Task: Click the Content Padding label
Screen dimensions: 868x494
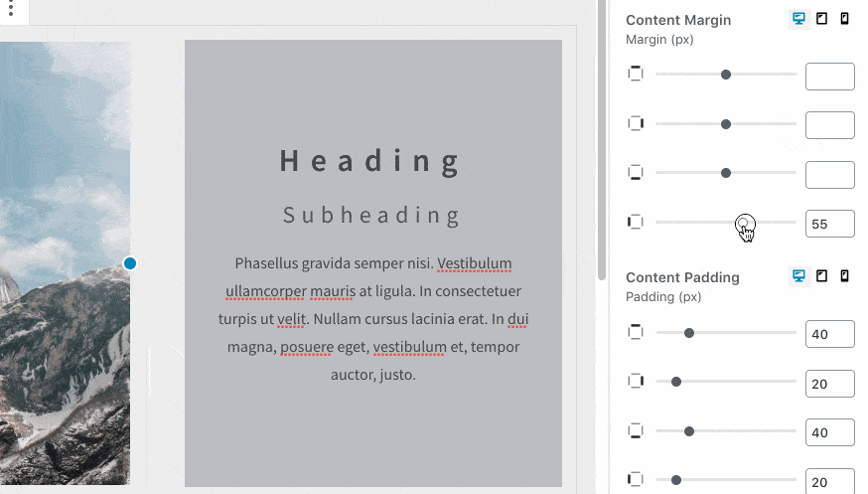Action: coord(682,277)
